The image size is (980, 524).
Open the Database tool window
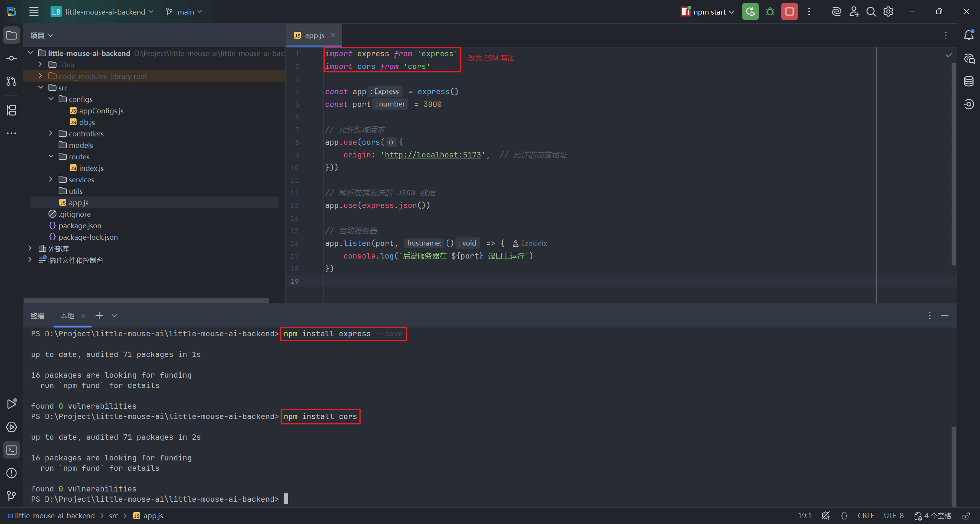coord(969,81)
